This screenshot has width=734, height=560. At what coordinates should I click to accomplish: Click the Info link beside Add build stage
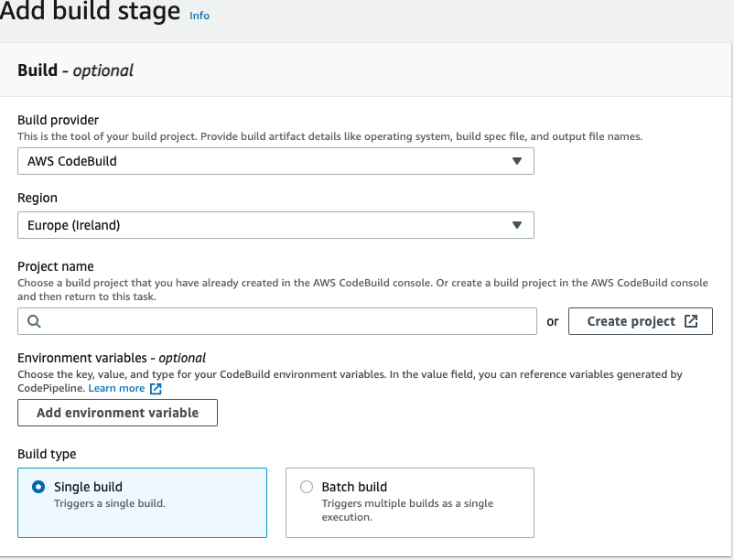click(200, 16)
